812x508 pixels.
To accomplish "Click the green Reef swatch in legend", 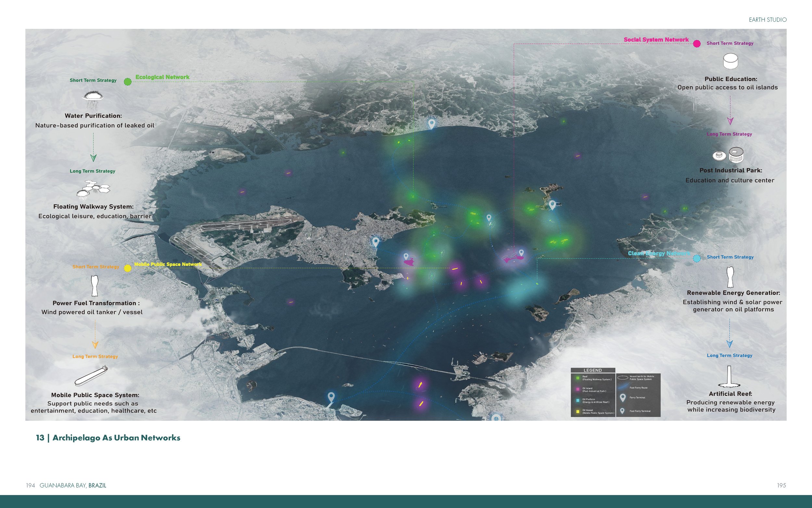I will click(x=577, y=378).
